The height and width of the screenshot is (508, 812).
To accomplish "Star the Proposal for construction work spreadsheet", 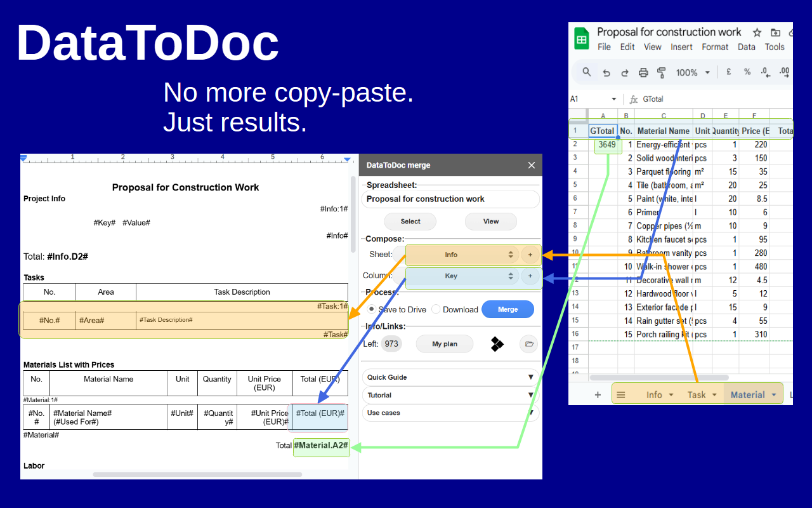I will tap(756, 32).
